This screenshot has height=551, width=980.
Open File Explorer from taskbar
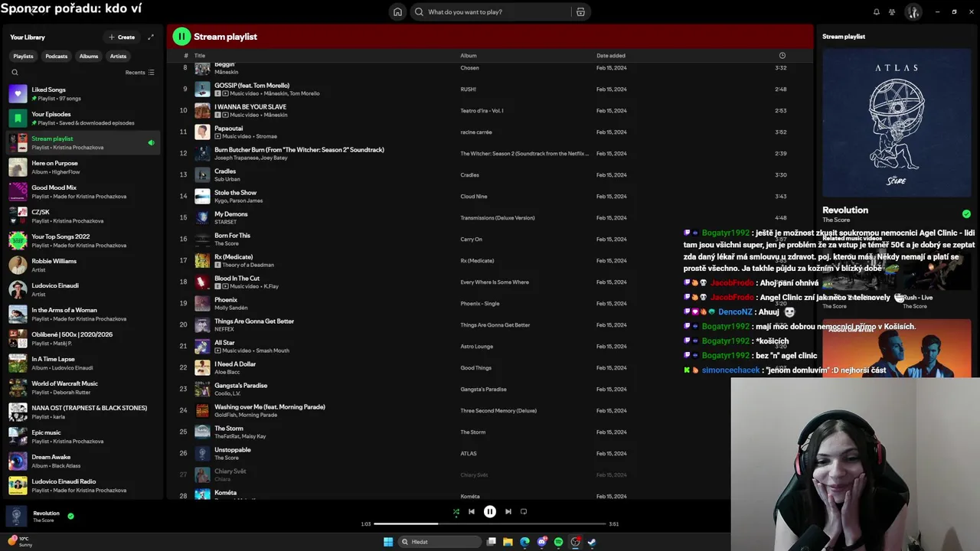tap(508, 542)
